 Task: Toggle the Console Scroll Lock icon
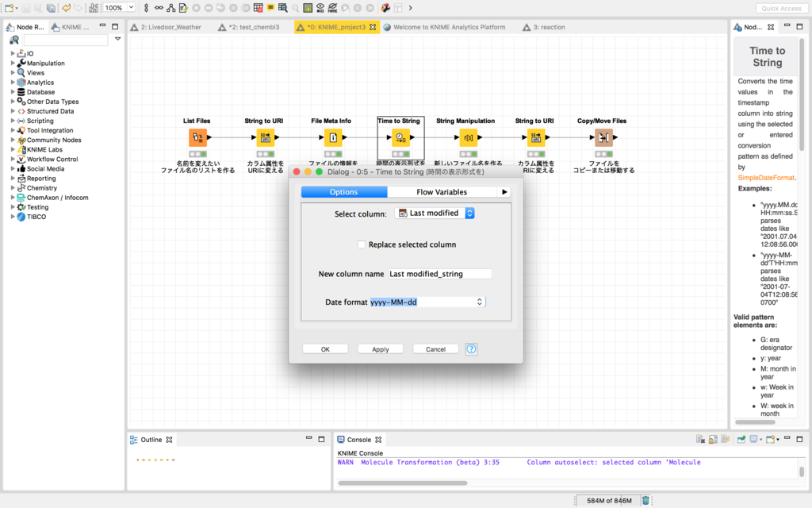713,439
